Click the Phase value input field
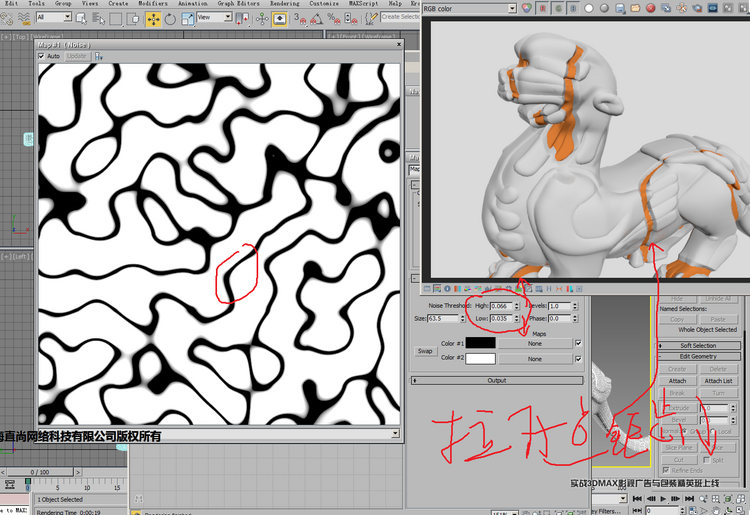750x515 pixels. (x=560, y=318)
